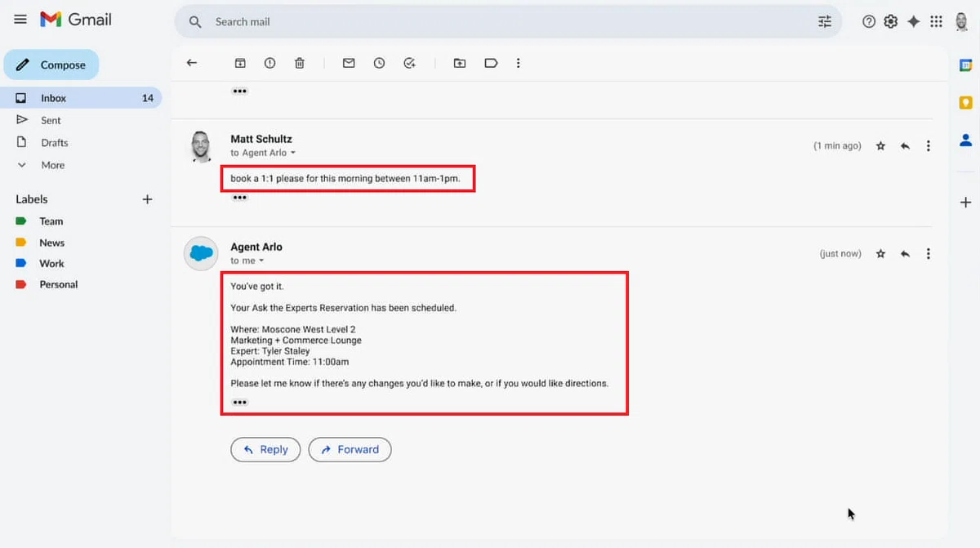Click the Labels section heading
980x548 pixels.
click(32, 199)
